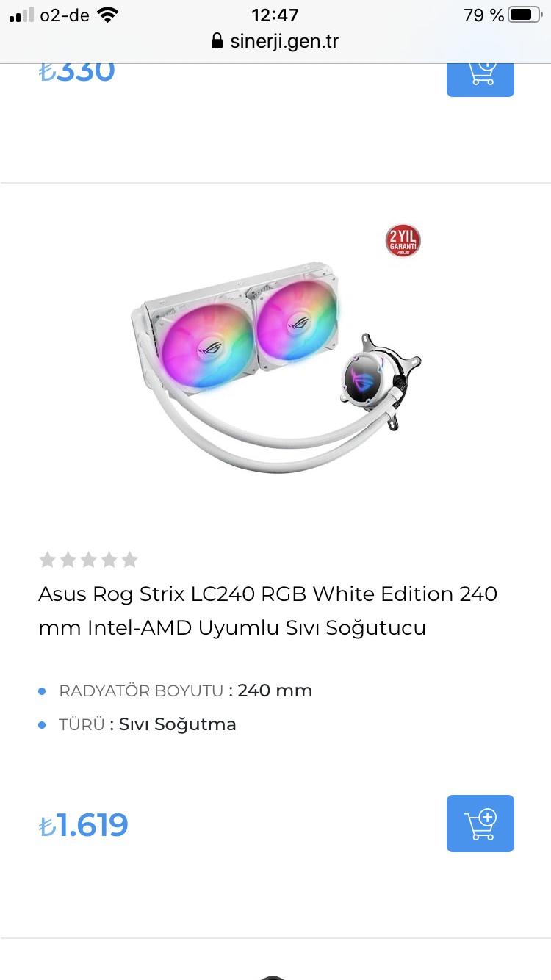
Task: Tap the ₺1.619 price label
Action: pyautogui.click(x=84, y=825)
